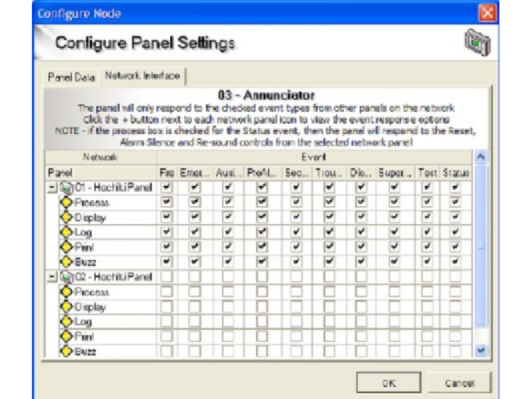Confirm settings with the OK button

pos(389,383)
